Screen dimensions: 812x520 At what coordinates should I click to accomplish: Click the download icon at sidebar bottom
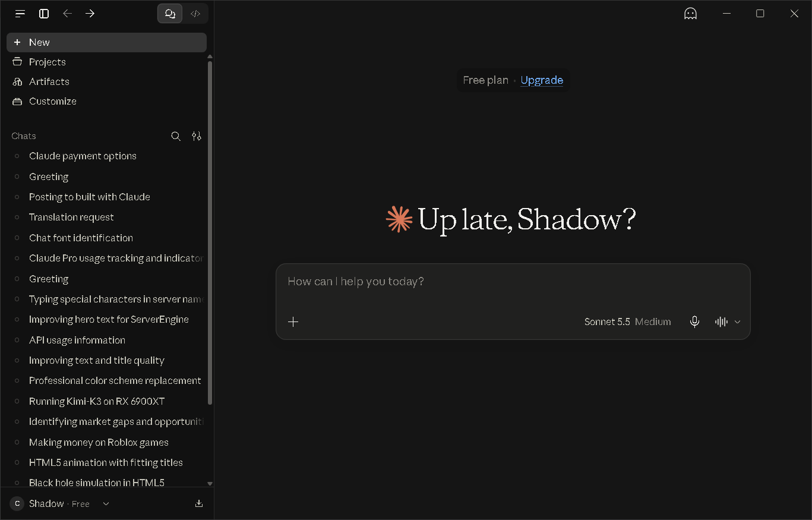point(199,503)
